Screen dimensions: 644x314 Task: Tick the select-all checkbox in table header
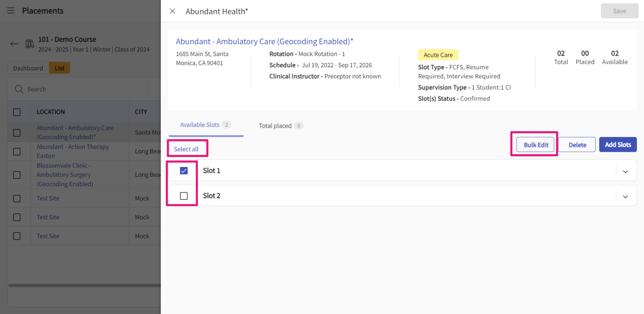point(17,112)
